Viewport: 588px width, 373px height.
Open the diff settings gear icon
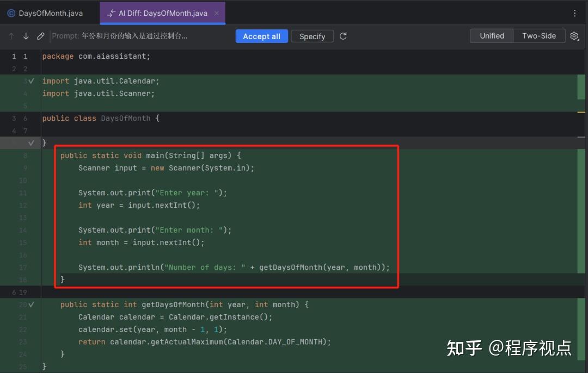(x=574, y=36)
